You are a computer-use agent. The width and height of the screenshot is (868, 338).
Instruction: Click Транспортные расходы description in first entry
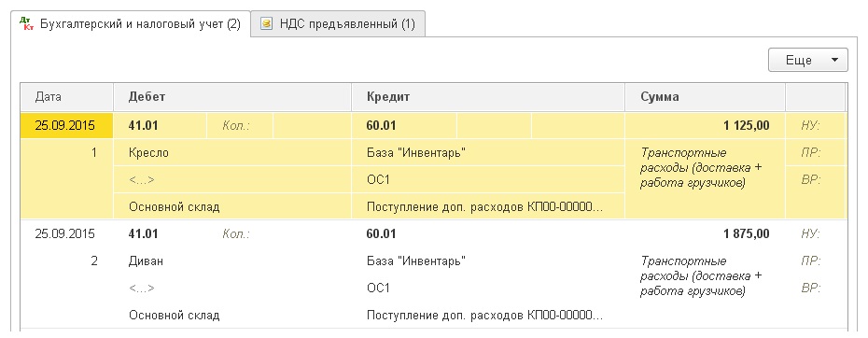point(701,168)
